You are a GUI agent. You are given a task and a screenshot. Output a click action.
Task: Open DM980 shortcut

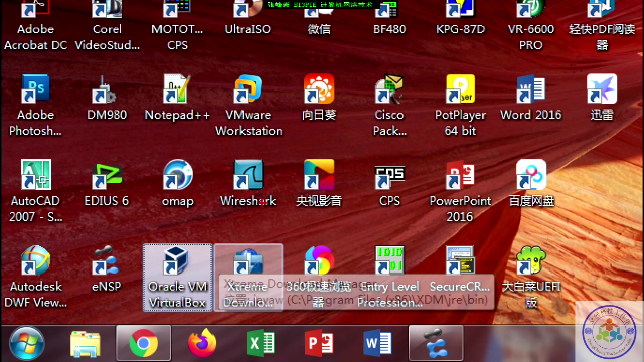107,99
